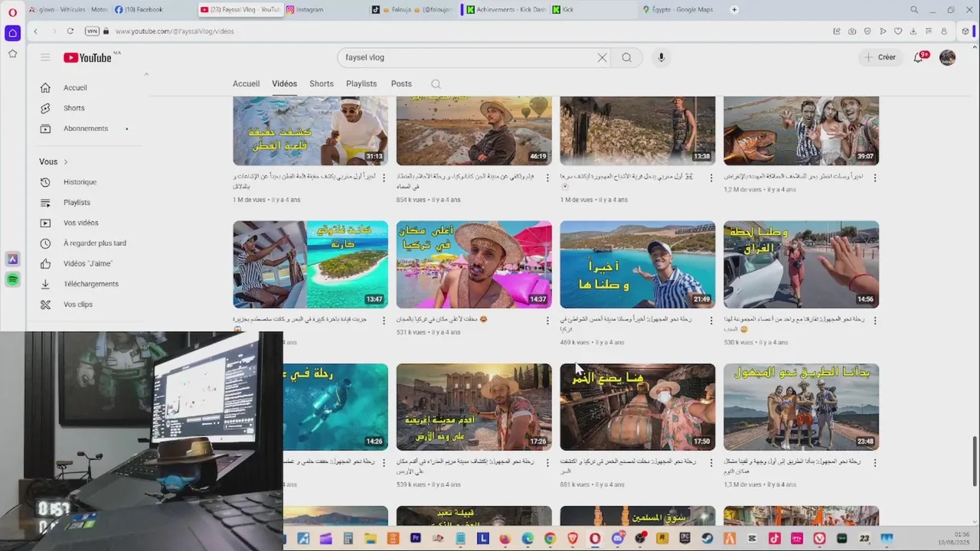Switch to the channel Posts tab

[x=401, y=84]
